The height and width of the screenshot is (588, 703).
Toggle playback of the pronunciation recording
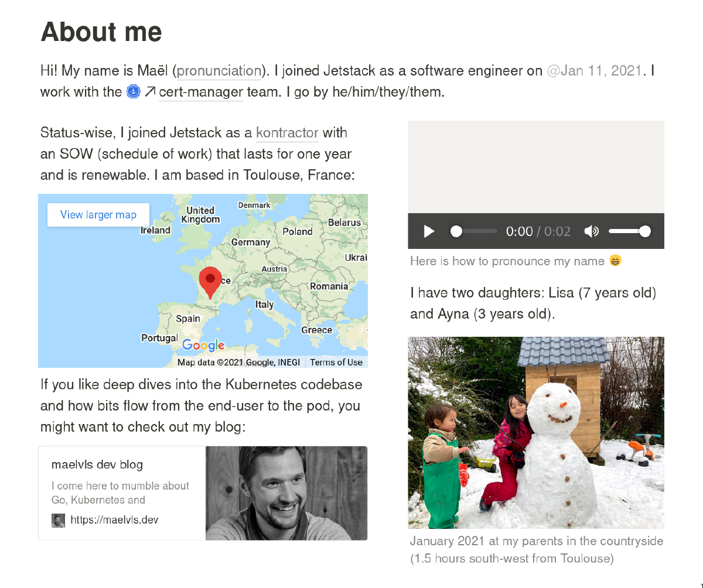point(428,231)
